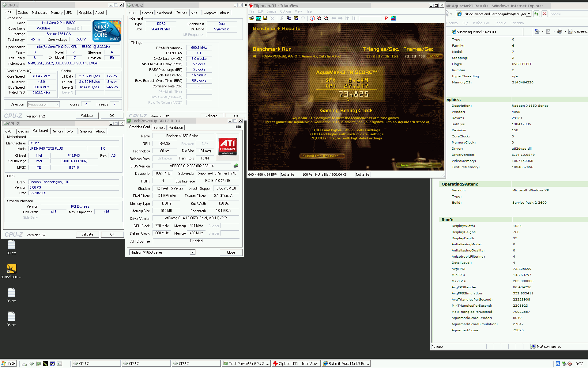Viewport: 588px width, 368px height.
Task: Open About tab in Mainboard CPU-Z window
Action: (100, 131)
